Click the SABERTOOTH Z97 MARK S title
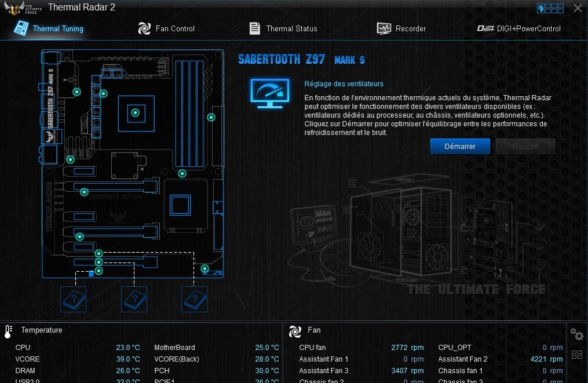 (301, 59)
